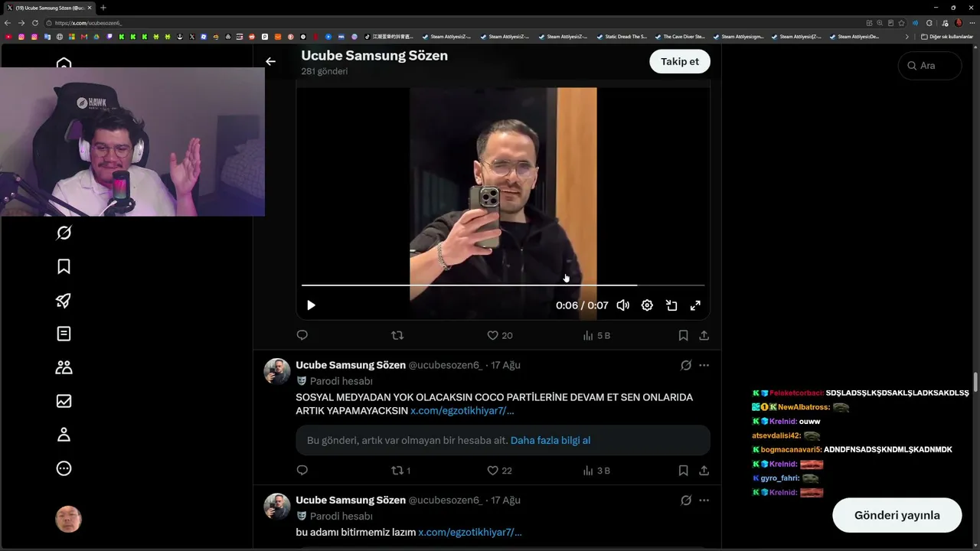Expand the Diğer sık kullanılanlar bookmarks folder

[947, 37]
